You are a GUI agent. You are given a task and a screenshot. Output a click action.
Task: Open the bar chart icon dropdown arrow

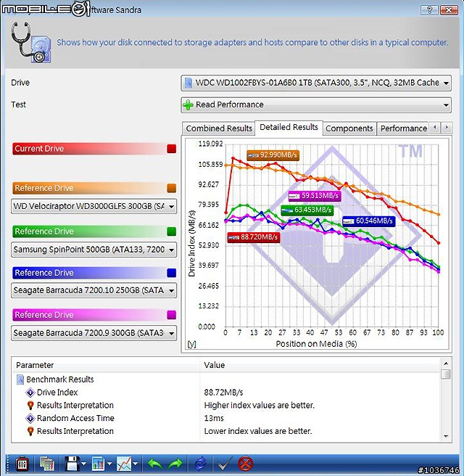pos(109,464)
